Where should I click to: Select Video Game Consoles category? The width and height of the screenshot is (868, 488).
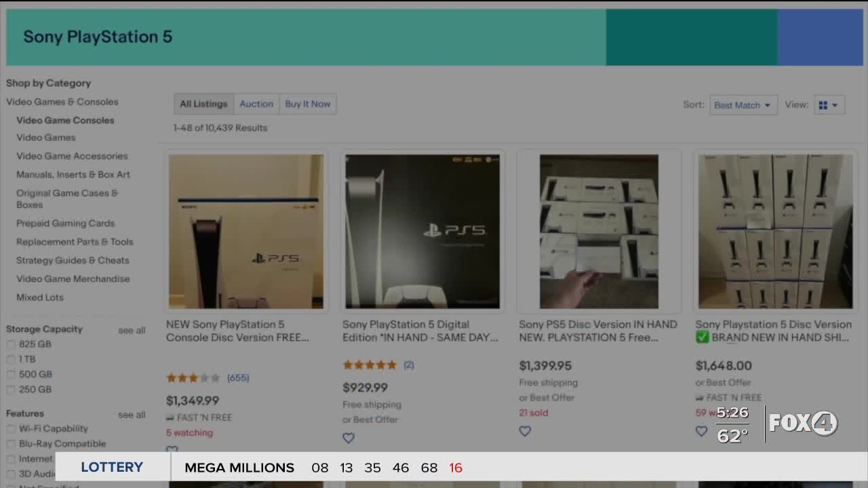coord(65,120)
